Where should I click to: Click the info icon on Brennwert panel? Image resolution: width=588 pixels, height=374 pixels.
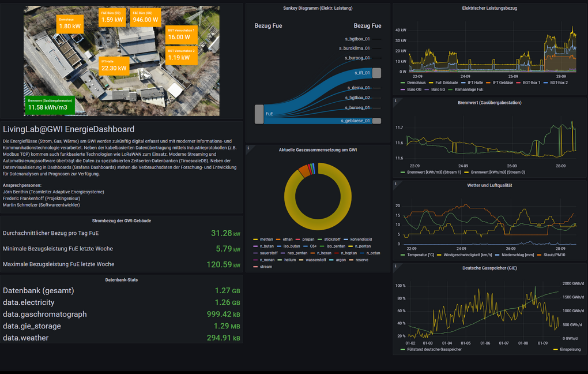(395, 101)
